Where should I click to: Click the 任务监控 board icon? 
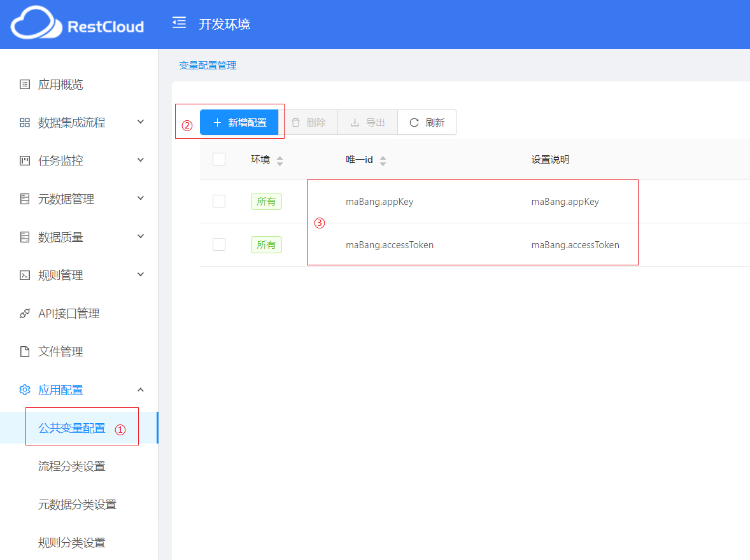pos(25,161)
